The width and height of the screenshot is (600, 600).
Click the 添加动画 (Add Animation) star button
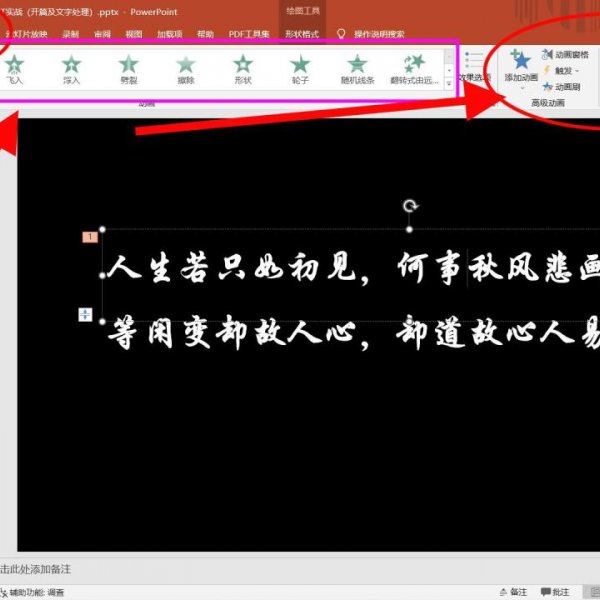coord(521,64)
